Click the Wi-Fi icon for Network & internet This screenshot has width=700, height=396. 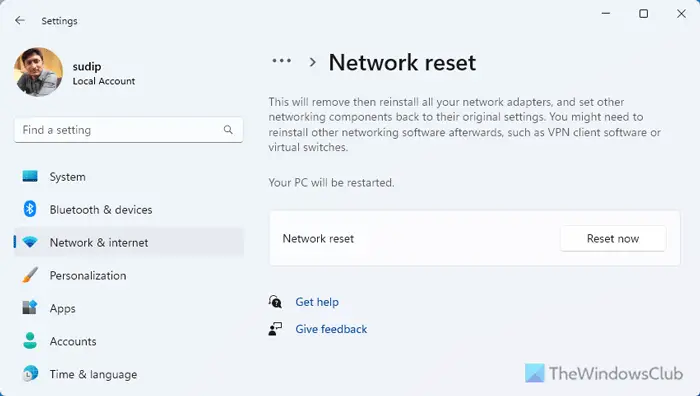30,242
